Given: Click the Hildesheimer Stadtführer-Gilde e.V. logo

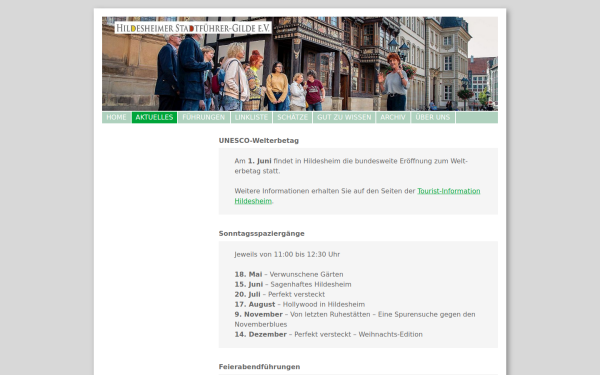Looking at the screenshot, I should tap(193, 28).
